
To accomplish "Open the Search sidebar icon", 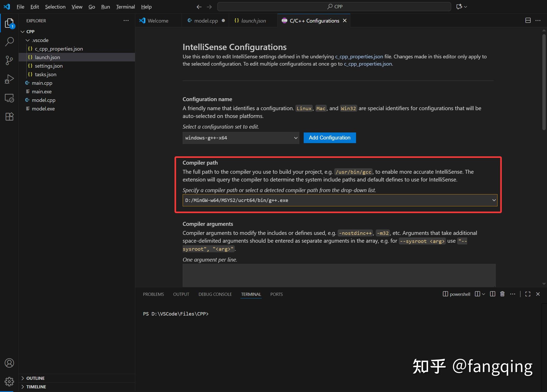I will [x=9, y=41].
